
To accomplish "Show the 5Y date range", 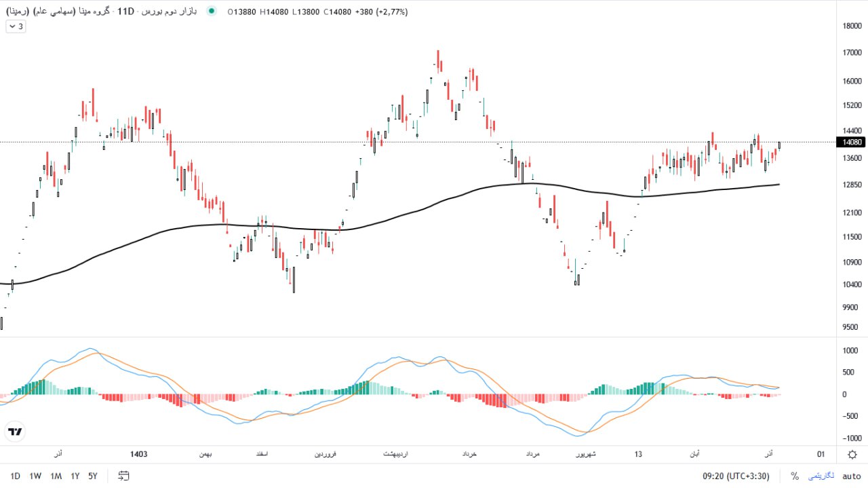I will tap(93, 476).
